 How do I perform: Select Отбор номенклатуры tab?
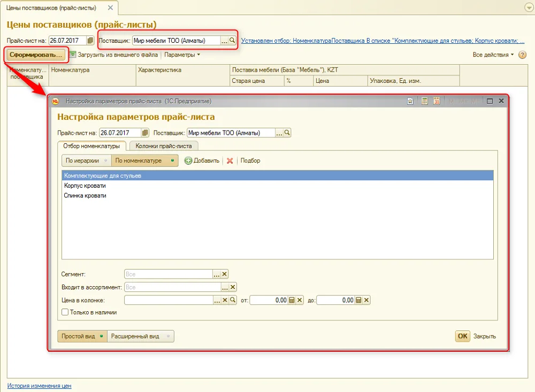91,146
